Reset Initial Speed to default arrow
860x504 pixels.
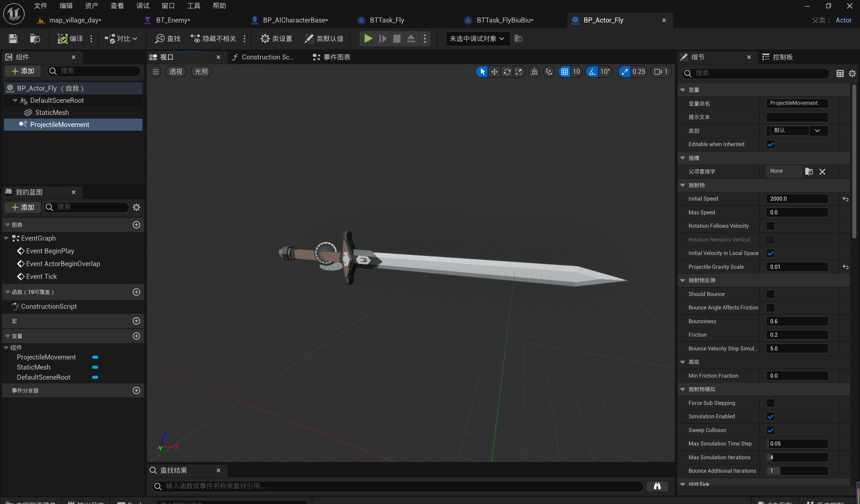click(x=845, y=199)
